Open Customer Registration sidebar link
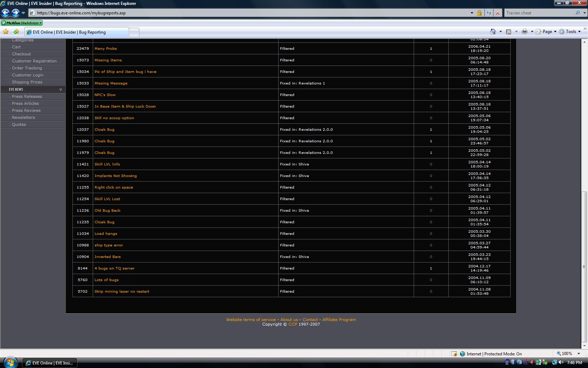This screenshot has width=588, height=368. pyautogui.click(x=34, y=61)
